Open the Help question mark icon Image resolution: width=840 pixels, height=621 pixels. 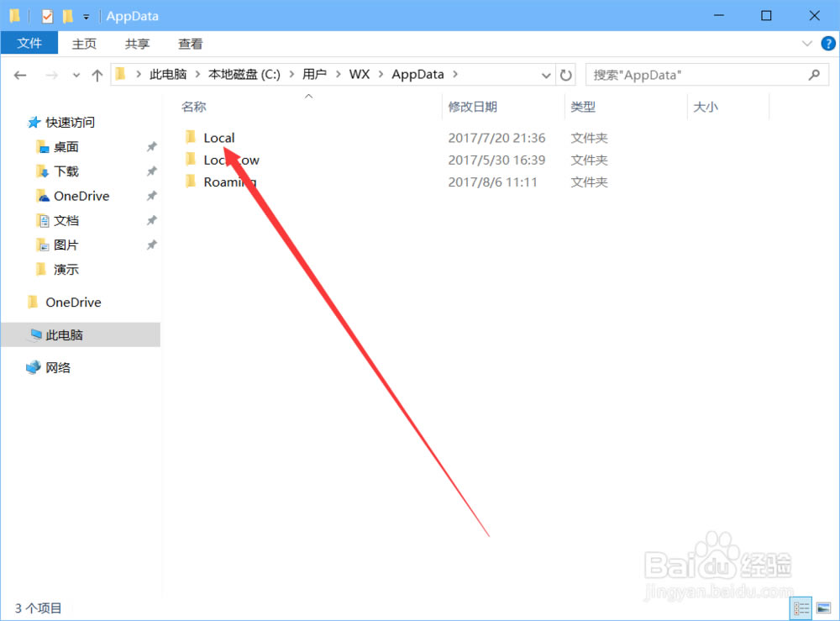pos(828,44)
